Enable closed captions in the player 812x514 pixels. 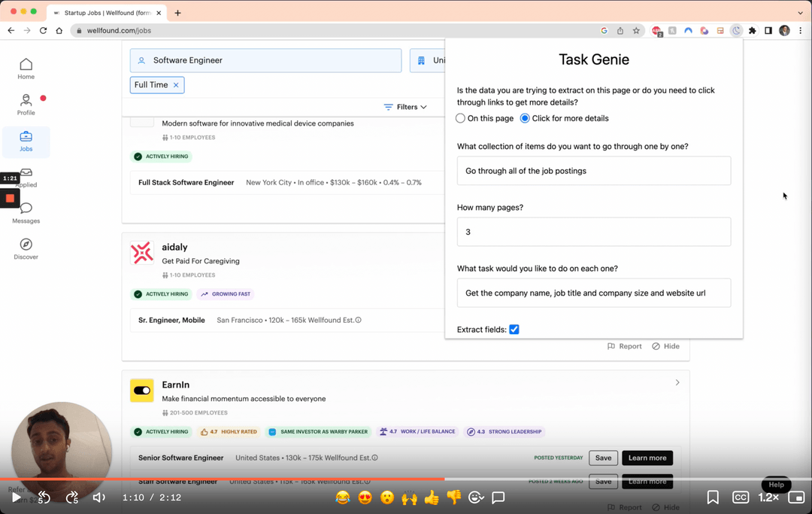click(741, 497)
